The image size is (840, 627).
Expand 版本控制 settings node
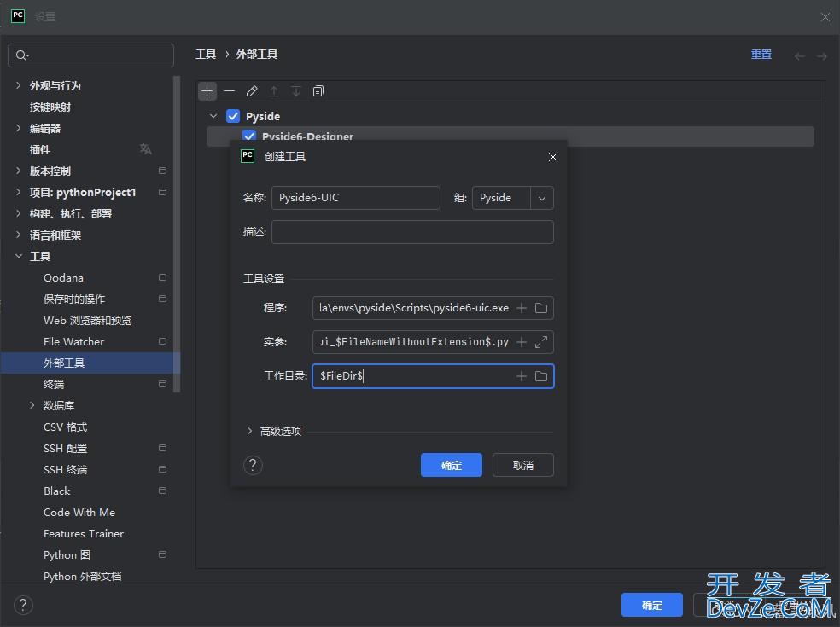click(x=18, y=171)
